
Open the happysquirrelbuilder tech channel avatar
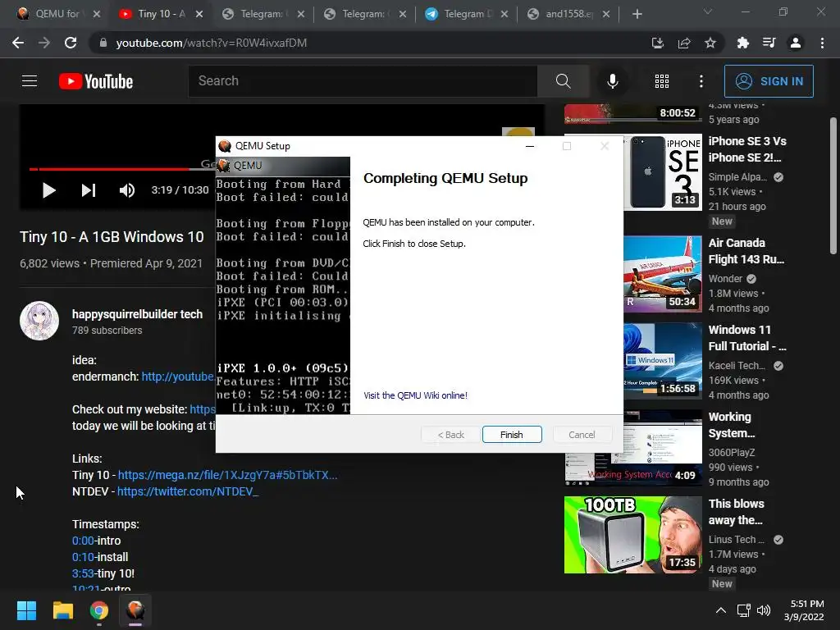[x=39, y=321]
